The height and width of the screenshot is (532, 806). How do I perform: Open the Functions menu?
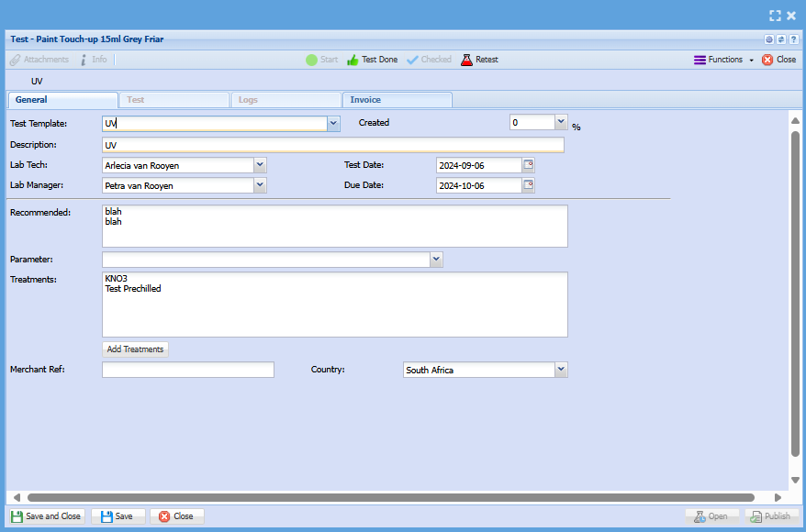pyautogui.click(x=723, y=60)
